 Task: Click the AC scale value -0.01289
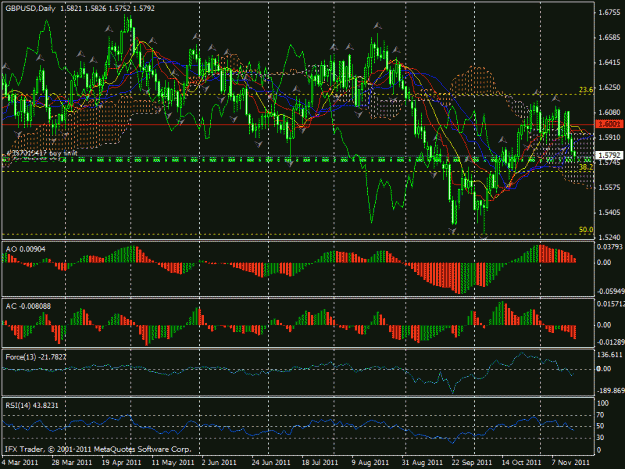pos(610,342)
